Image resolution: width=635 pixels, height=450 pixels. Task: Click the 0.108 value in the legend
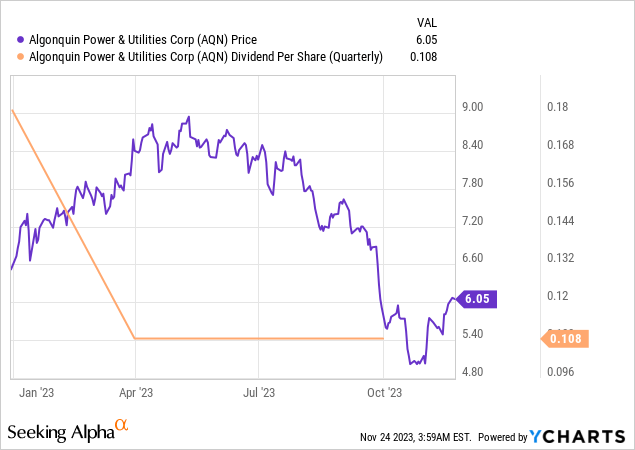pos(421,57)
